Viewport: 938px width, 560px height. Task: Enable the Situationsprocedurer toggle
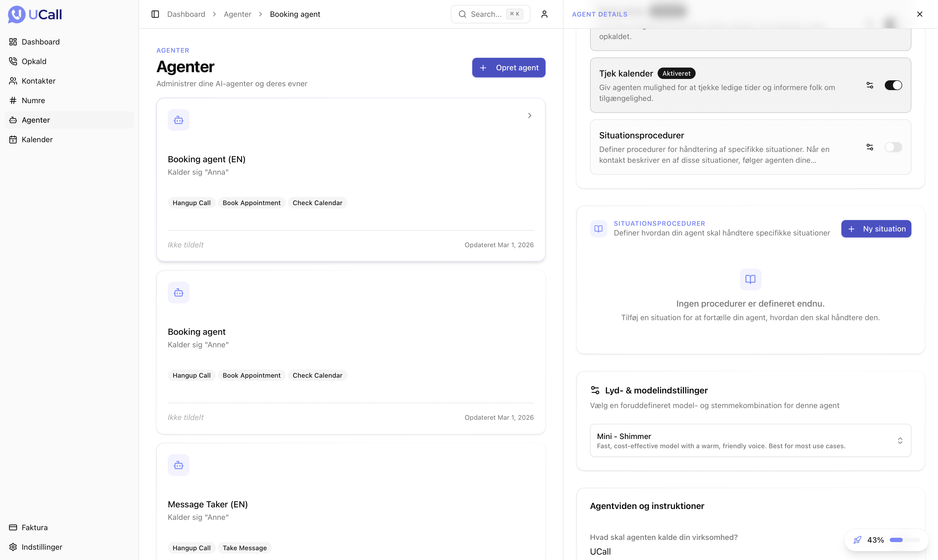tap(893, 147)
